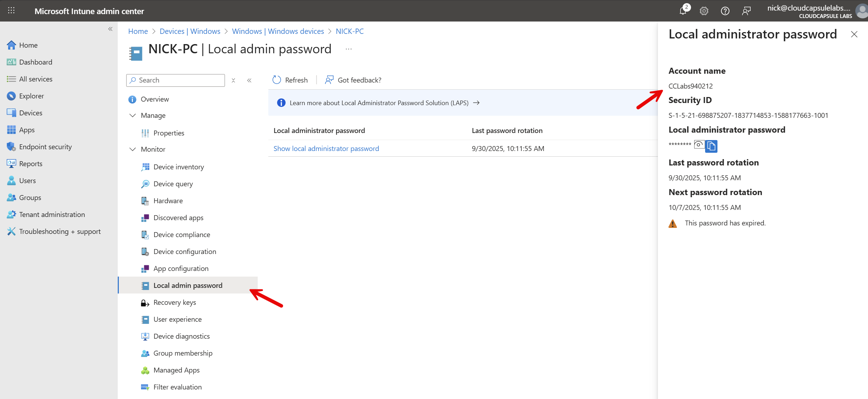
Task: Navigate to Devices | Windows breadcrumb
Action: click(x=190, y=31)
